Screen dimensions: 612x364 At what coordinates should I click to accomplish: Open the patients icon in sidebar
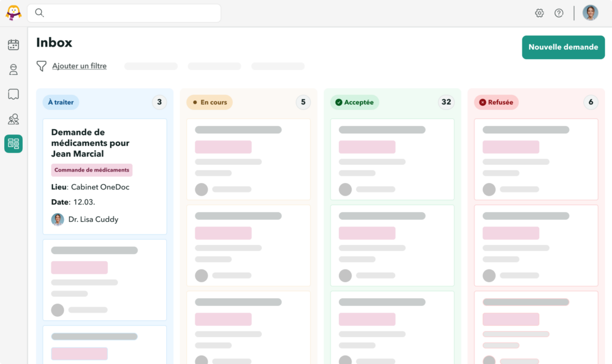tap(13, 69)
